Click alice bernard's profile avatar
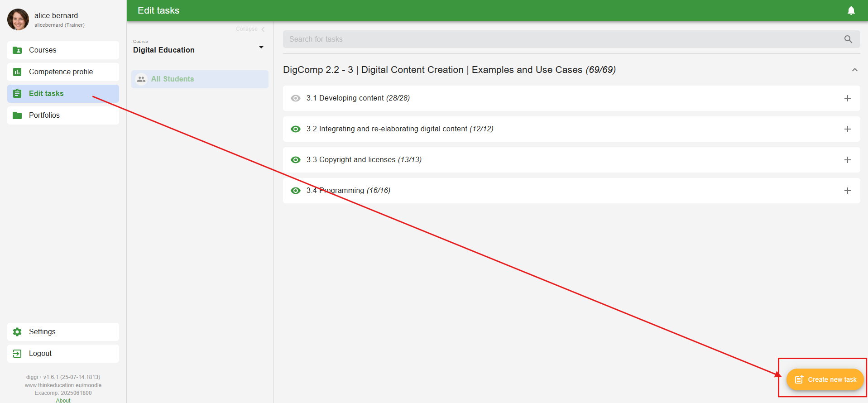Screen dimensions: 868x403 tap(18, 19)
